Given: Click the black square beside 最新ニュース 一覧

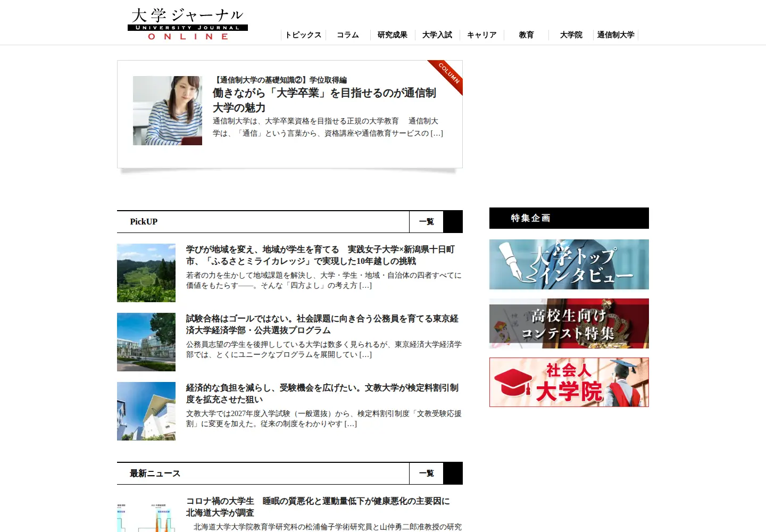Looking at the screenshot, I should (x=453, y=473).
